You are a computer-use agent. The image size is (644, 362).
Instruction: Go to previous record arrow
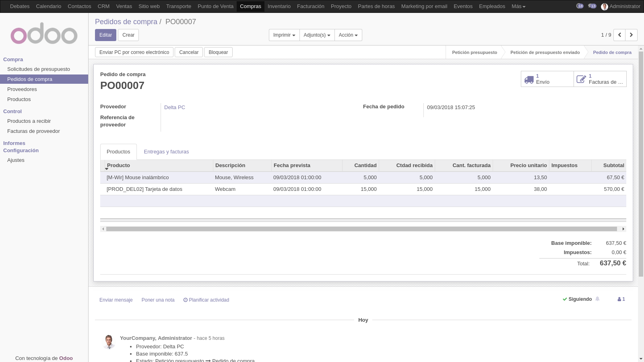[619, 35]
